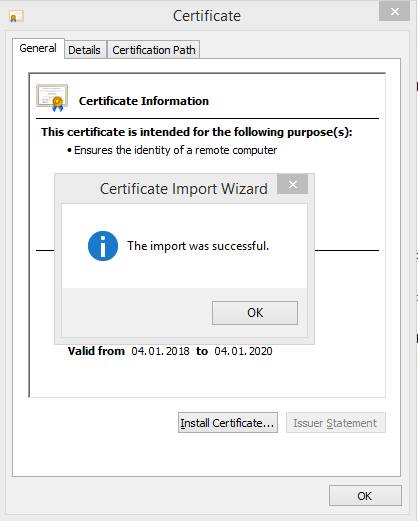418x521 pixels.
Task: Click the Certificate Import Wizard title bar
Action: click(x=184, y=189)
